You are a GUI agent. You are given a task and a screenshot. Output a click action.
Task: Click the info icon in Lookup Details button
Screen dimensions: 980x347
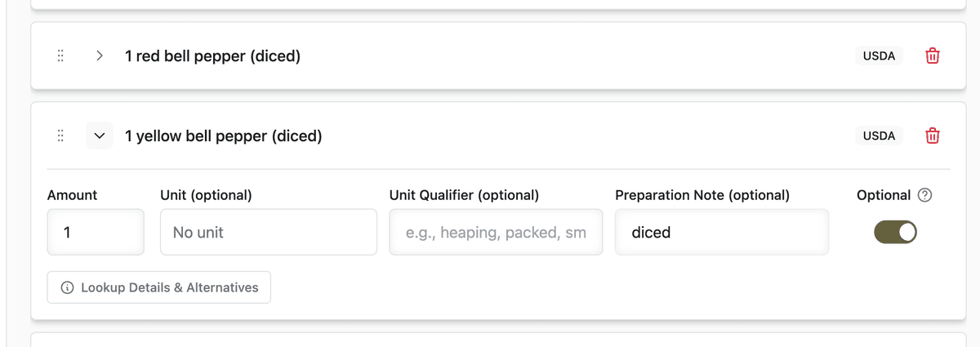pos(68,287)
